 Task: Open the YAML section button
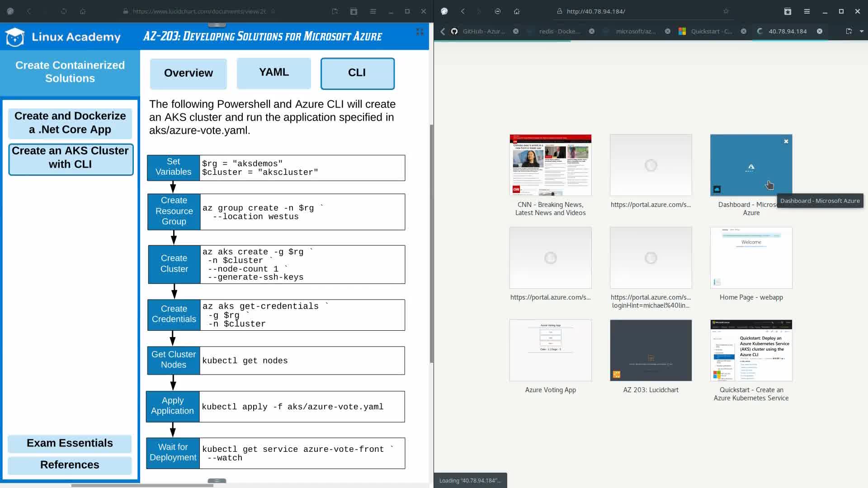pos(274,73)
